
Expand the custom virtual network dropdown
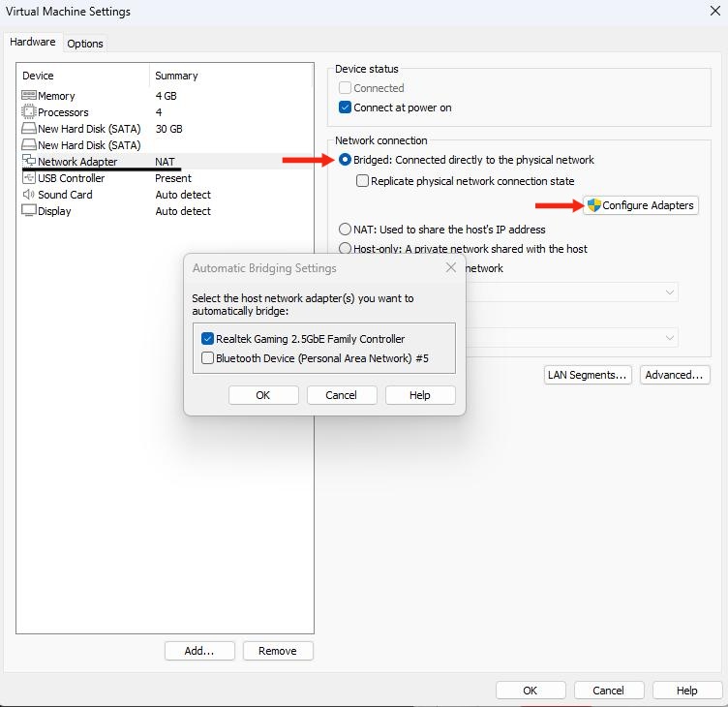[670, 292]
